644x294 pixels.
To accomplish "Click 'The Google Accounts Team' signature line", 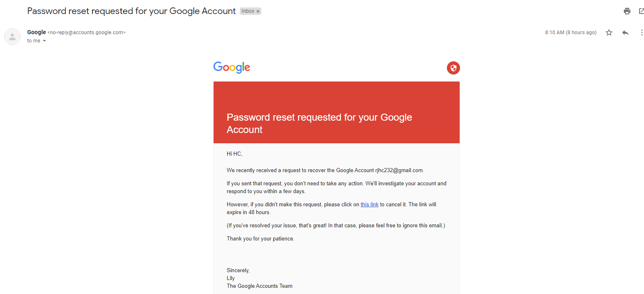I will (260, 286).
